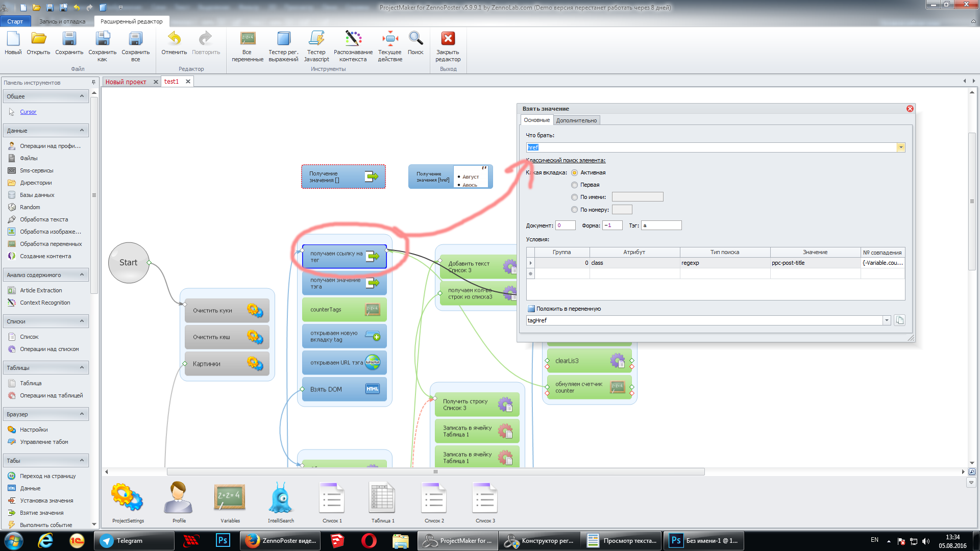Select counterTags action block

344,310
